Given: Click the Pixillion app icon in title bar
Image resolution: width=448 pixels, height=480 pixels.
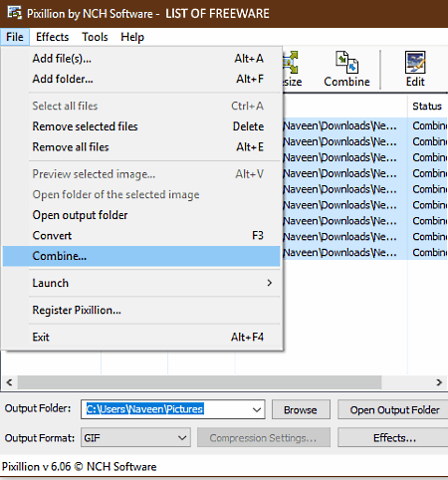Looking at the screenshot, I should [x=15, y=13].
